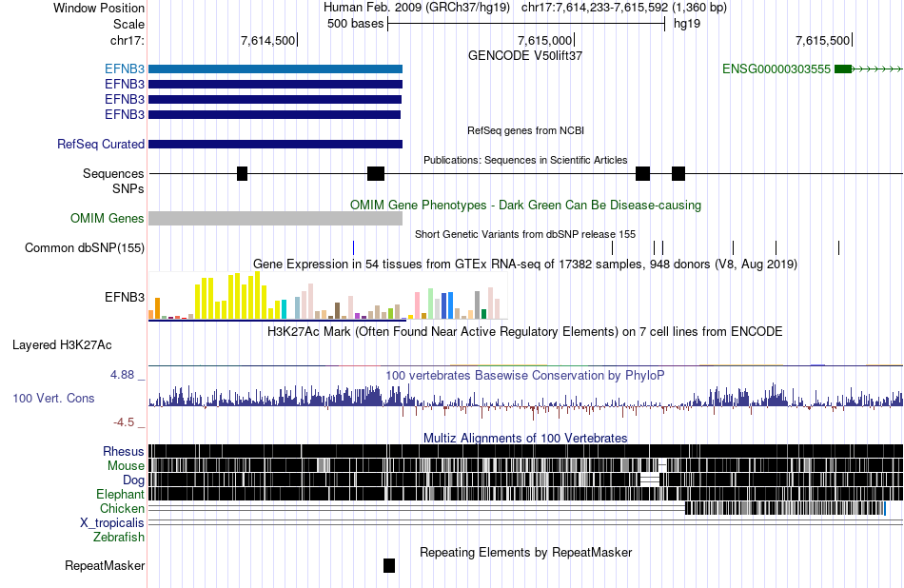Open 'Multiz Alignments of 100 Vertebrates' title
The width and height of the screenshot is (904, 588).
525,438
